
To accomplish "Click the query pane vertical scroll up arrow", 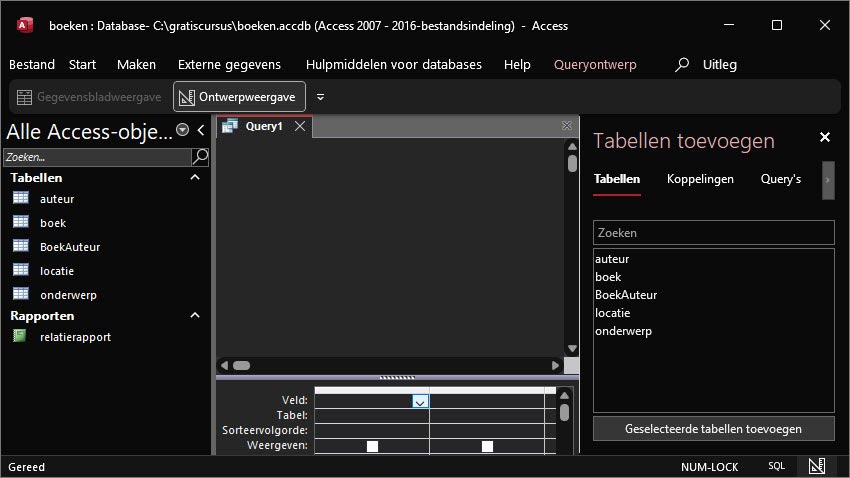I will pyautogui.click(x=572, y=146).
